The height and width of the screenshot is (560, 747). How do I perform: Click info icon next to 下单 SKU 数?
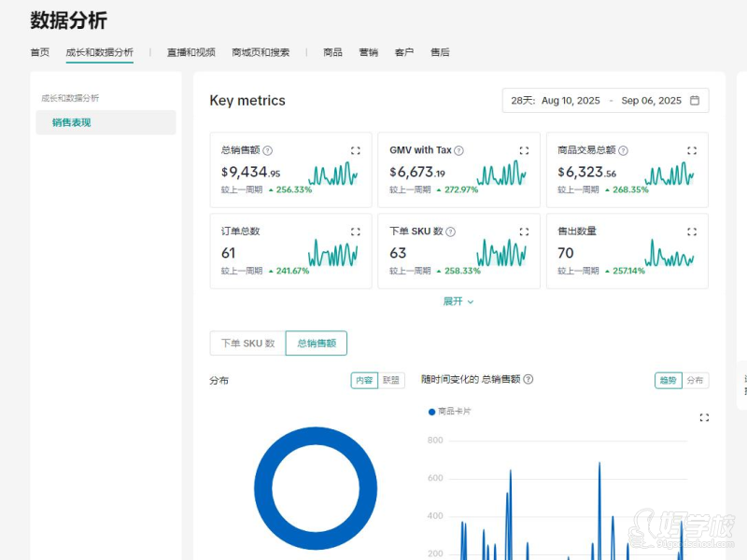click(451, 231)
